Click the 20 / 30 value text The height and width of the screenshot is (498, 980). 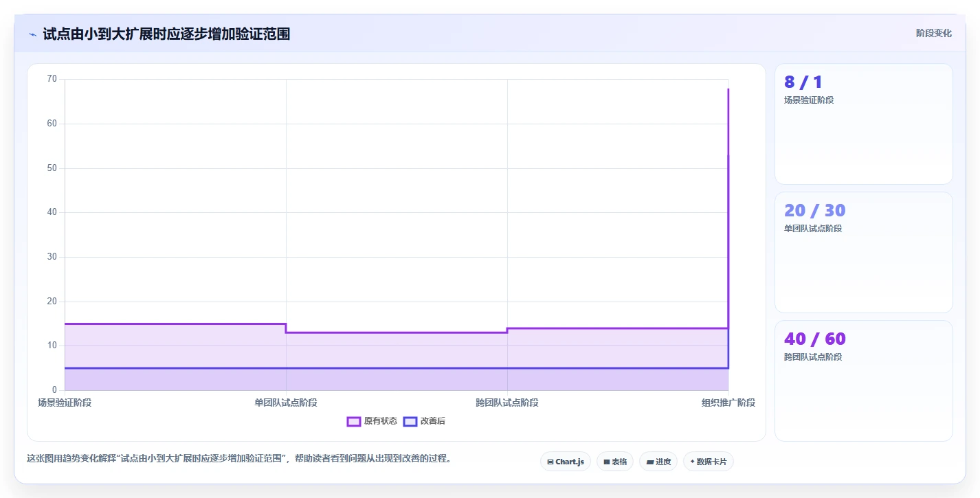pyautogui.click(x=815, y=211)
